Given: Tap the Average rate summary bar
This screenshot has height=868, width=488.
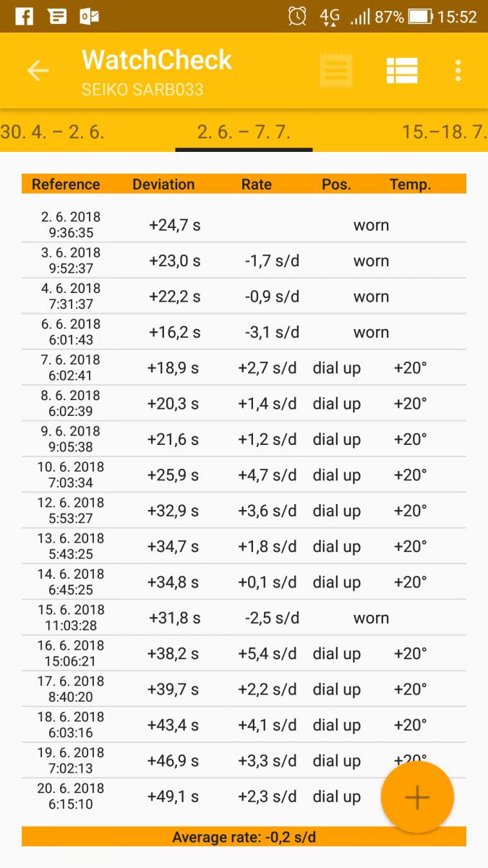Looking at the screenshot, I should tap(244, 838).
